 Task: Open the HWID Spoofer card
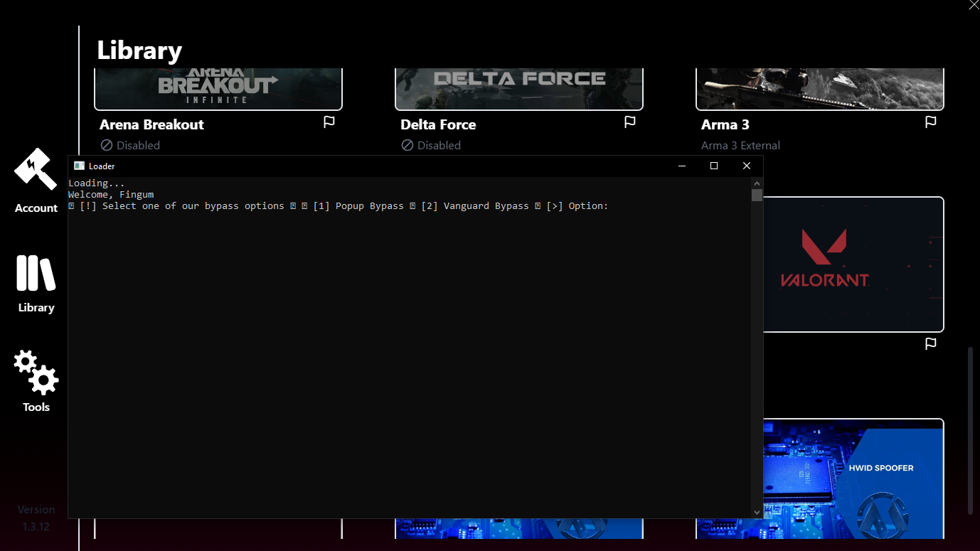pos(853,478)
